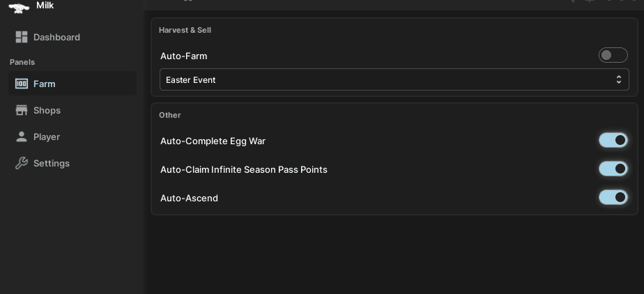Viewport: 644px width, 294px height.
Task: Disable the Auto-Ascend switch
Action: [x=613, y=197]
